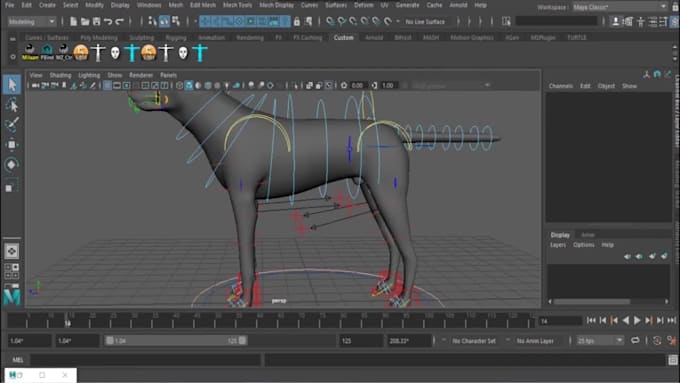The width and height of the screenshot is (680, 383).
Task: Toggle select by hierarchy mode icon
Action: [x=152, y=21]
